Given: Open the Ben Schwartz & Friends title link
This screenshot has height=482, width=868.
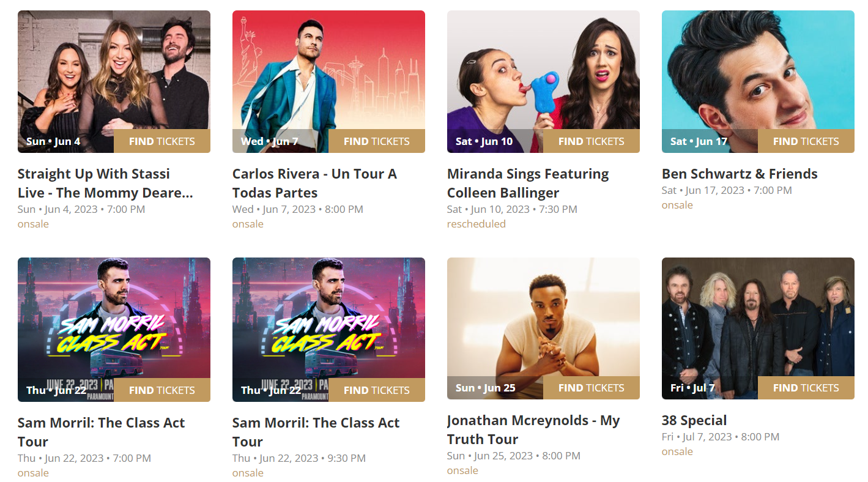Looking at the screenshot, I should (740, 174).
